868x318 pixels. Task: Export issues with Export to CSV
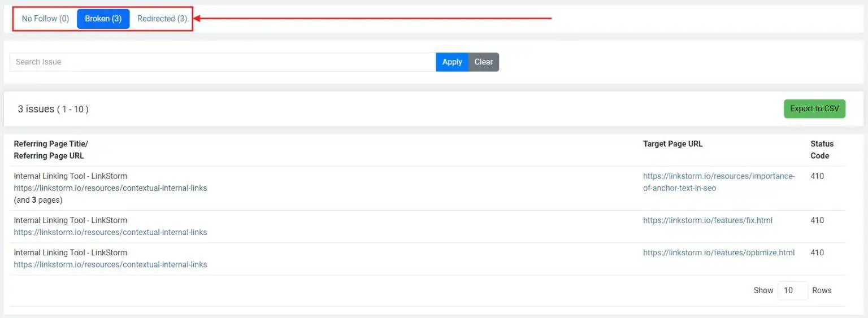point(814,108)
